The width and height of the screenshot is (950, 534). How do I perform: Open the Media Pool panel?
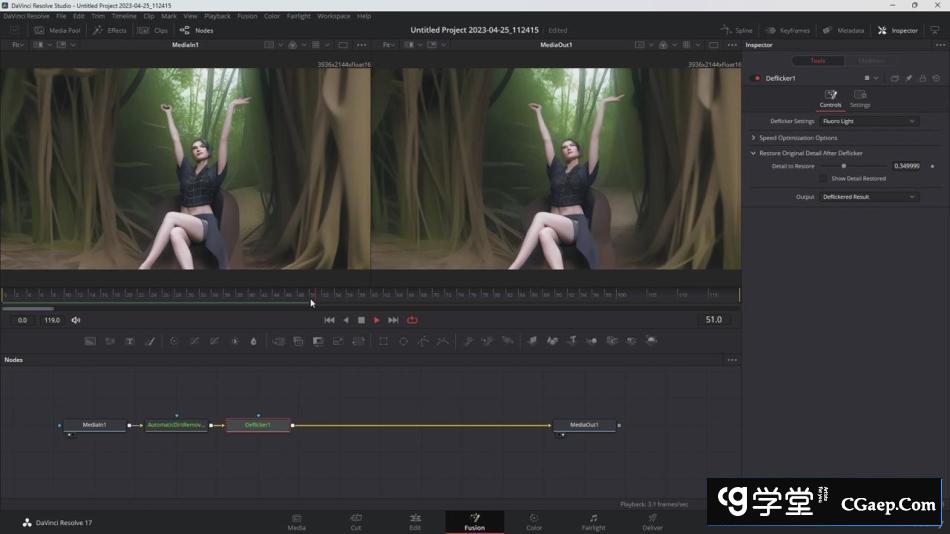click(57, 30)
